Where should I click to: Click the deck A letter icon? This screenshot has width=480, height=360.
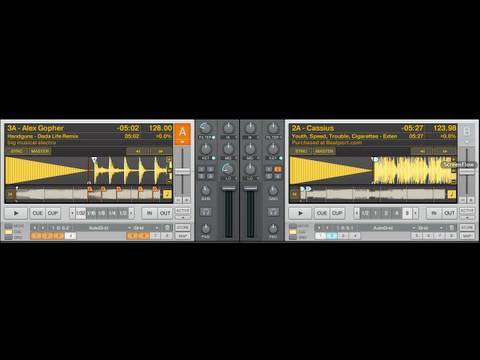pos(182,132)
